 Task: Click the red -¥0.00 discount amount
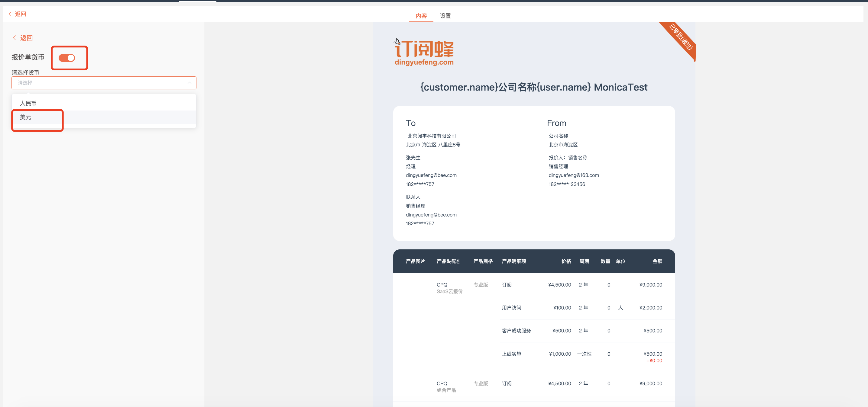tap(654, 361)
